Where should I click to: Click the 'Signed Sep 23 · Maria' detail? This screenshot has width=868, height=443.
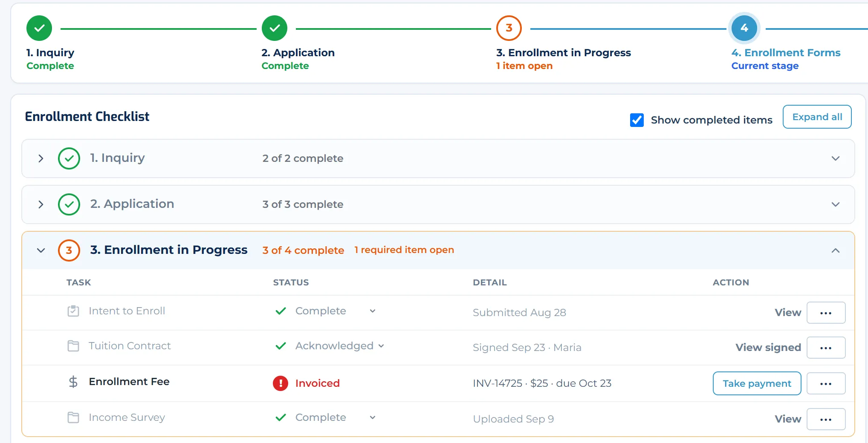[x=527, y=348]
